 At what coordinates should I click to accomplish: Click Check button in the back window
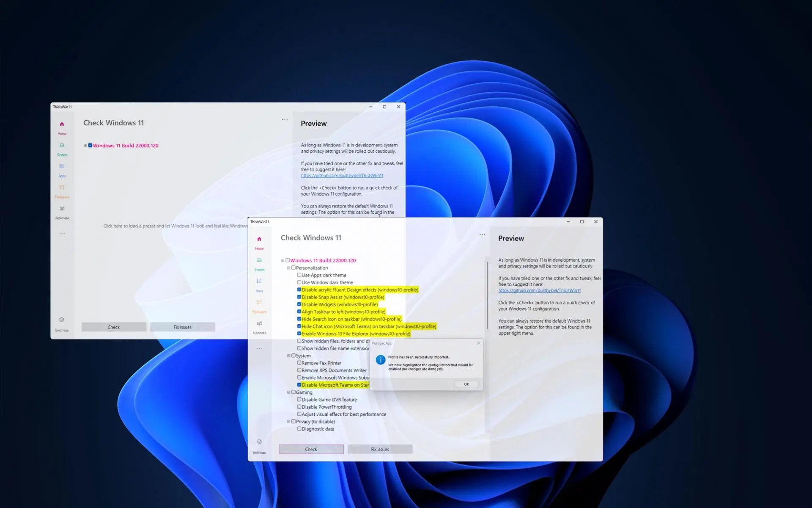(114, 327)
